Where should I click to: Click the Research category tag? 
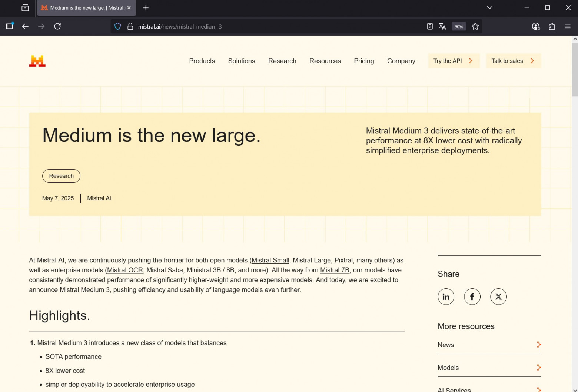(x=61, y=176)
